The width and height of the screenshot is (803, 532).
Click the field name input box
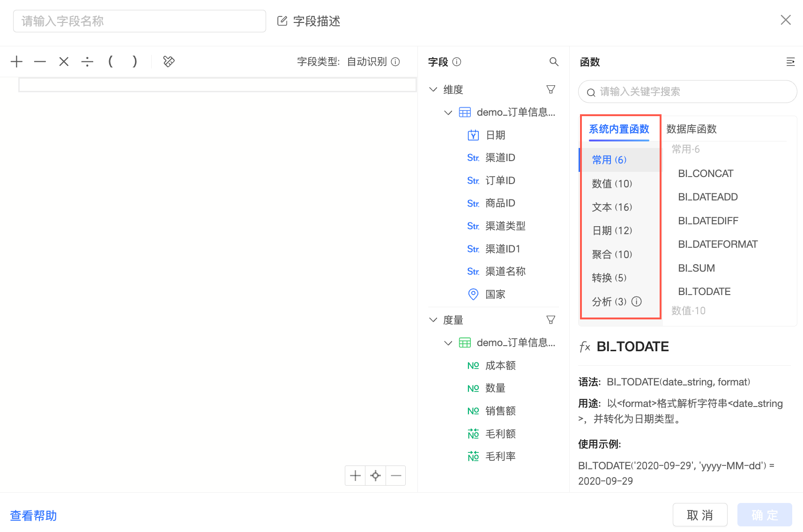pyautogui.click(x=140, y=21)
